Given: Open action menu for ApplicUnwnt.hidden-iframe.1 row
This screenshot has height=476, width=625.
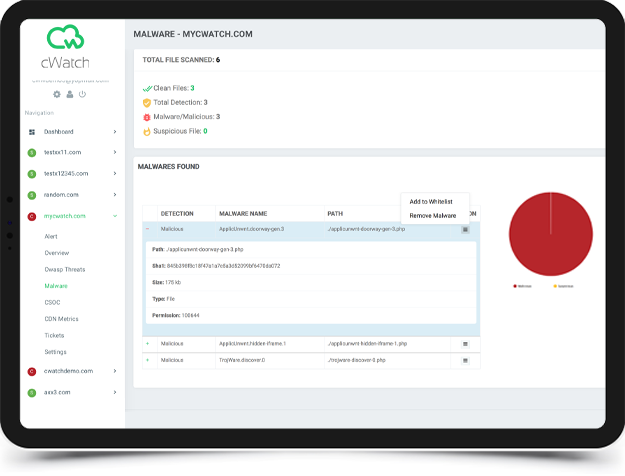Looking at the screenshot, I should coord(465,344).
